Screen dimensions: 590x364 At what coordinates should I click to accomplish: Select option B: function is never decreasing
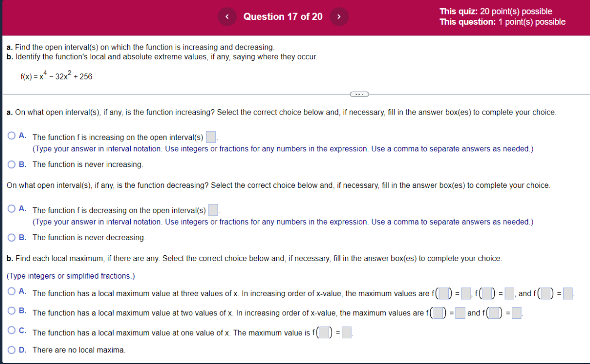click(12, 237)
